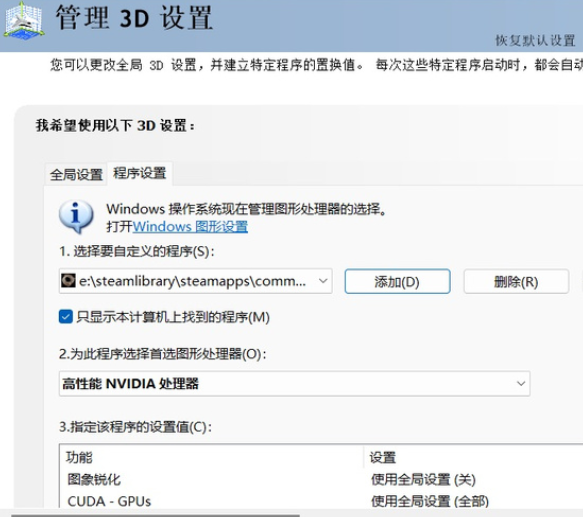Viewport: 583px width, 517px height.
Task: Open the 高性能 NVIDIA 处理器 dropdown
Action: pyautogui.click(x=294, y=383)
